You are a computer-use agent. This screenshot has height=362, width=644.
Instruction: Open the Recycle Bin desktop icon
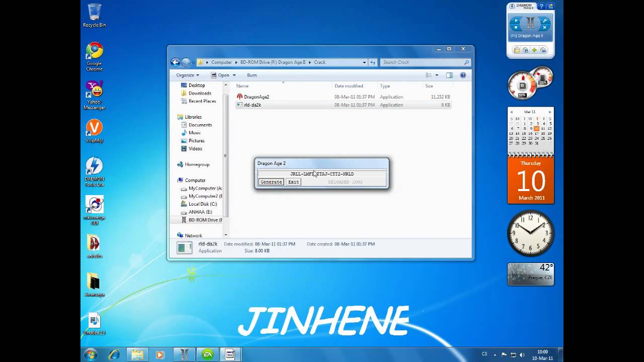point(94,15)
